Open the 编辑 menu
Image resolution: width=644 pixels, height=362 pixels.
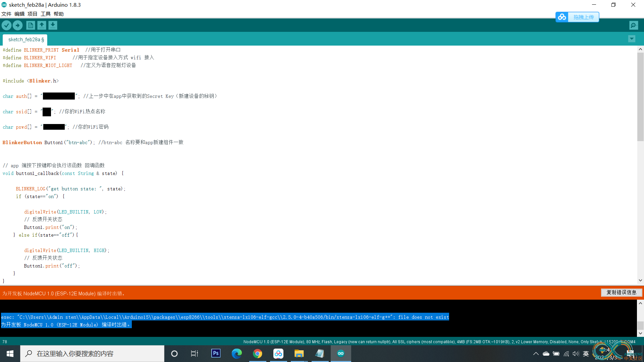tap(19, 14)
